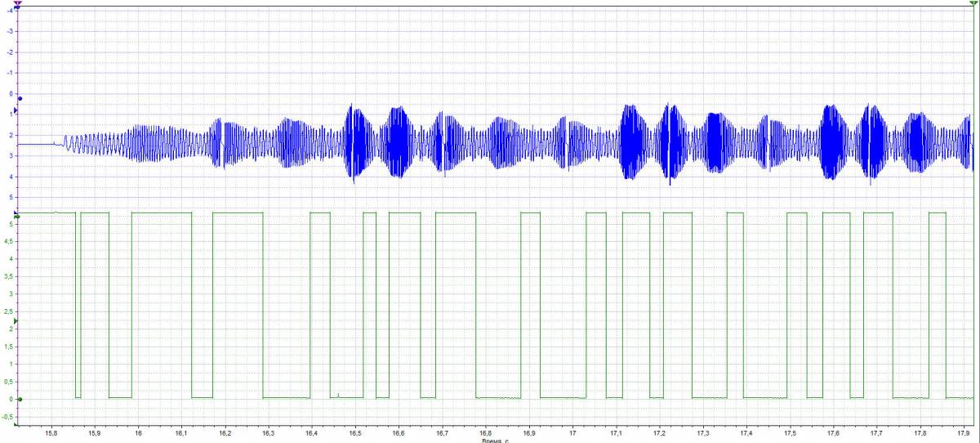This screenshot has height=443, width=980.
Task: Click the purple time cursor marker at top-left
Action: [x=17, y=4]
